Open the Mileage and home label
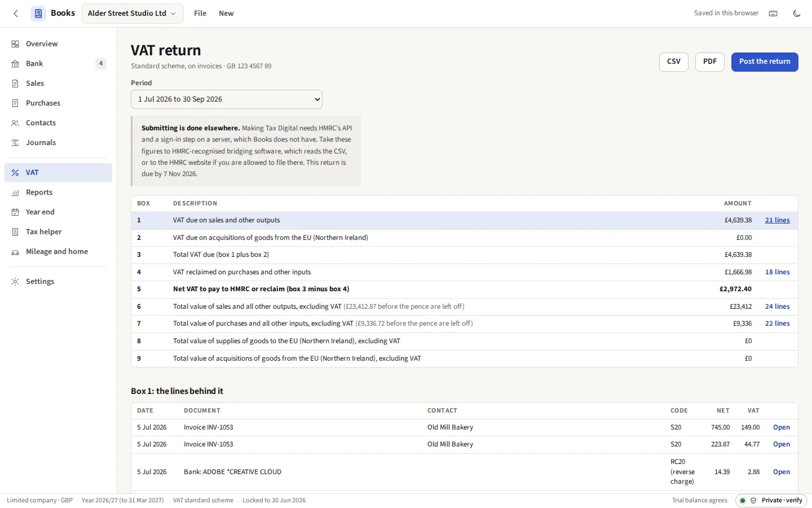The height and width of the screenshot is (508, 812). pyautogui.click(x=57, y=252)
